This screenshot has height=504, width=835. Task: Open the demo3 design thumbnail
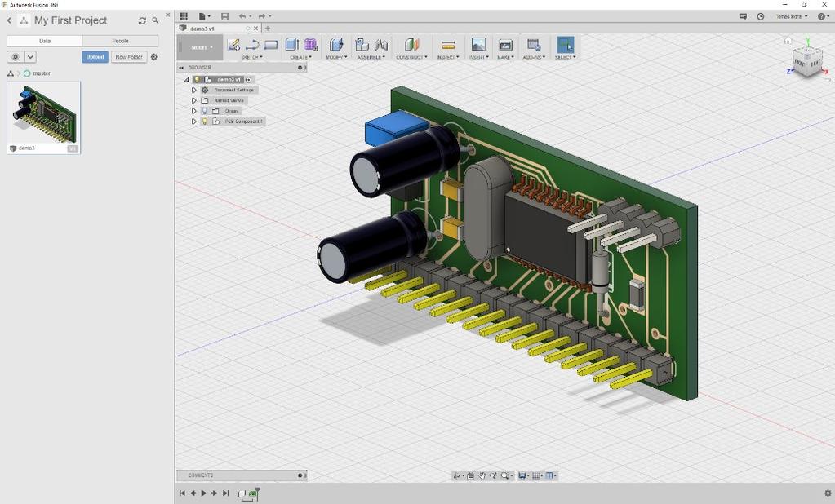pos(43,117)
